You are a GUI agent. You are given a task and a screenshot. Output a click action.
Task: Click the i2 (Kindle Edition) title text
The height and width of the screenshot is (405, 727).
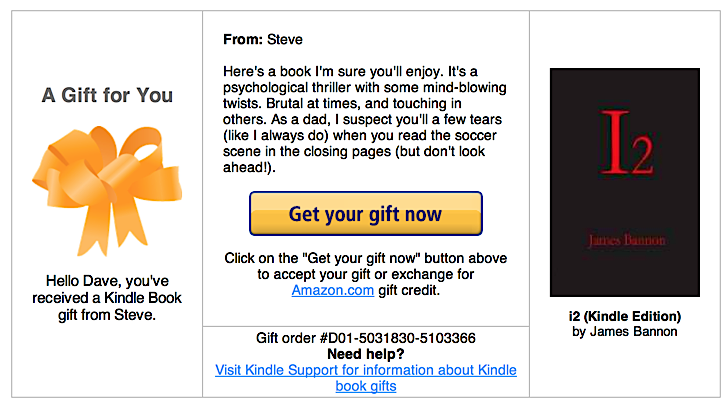click(x=625, y=316)
